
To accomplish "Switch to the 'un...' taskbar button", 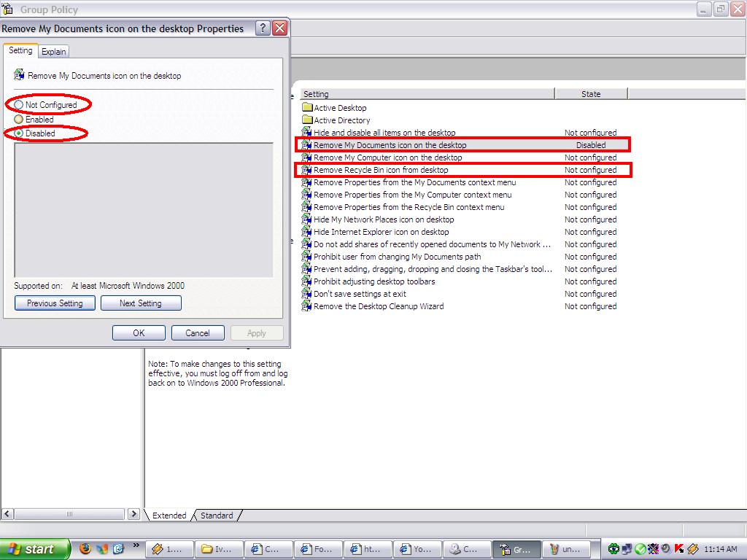I will [x=566, y=550].
